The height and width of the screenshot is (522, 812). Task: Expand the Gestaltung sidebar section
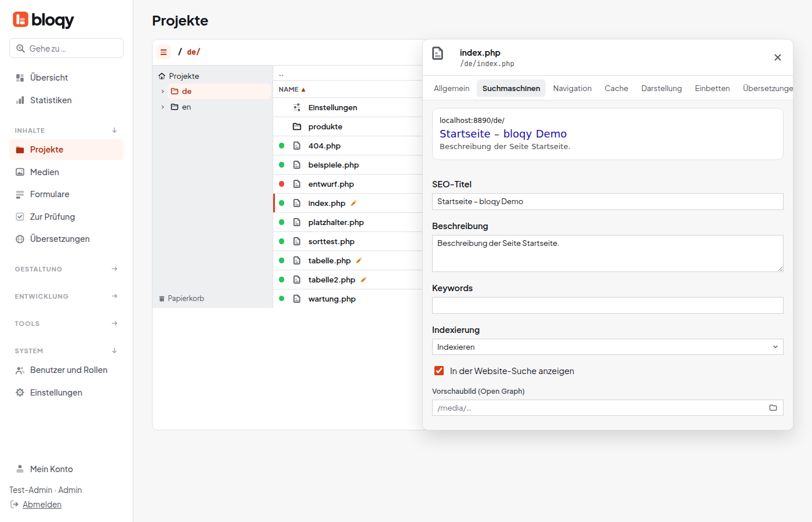[66, 269]
